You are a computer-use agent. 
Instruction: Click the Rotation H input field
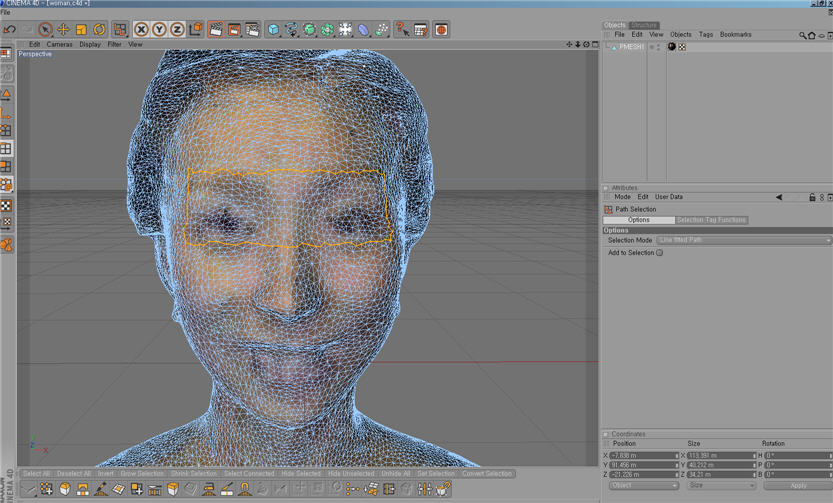click(798, 456)
